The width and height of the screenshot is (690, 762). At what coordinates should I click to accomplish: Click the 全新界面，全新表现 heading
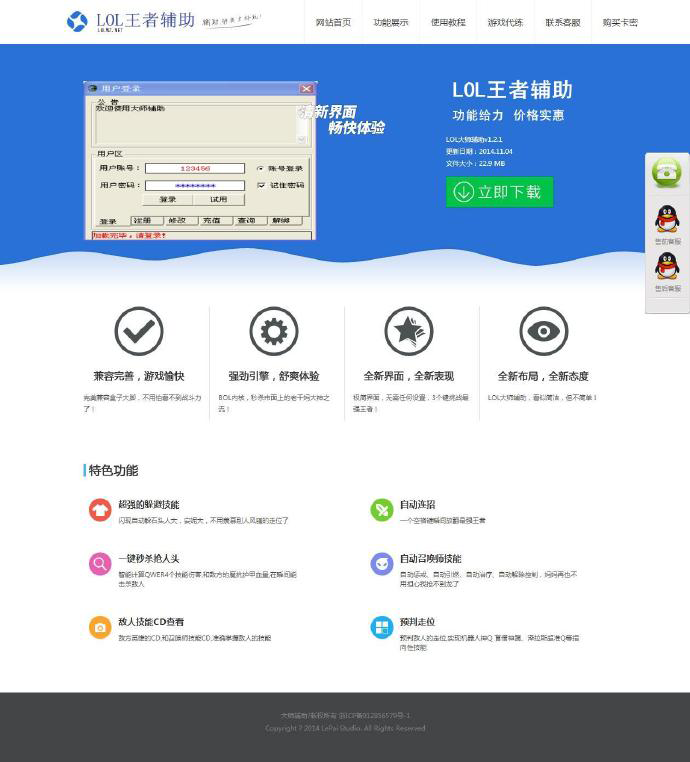point(409,376)
